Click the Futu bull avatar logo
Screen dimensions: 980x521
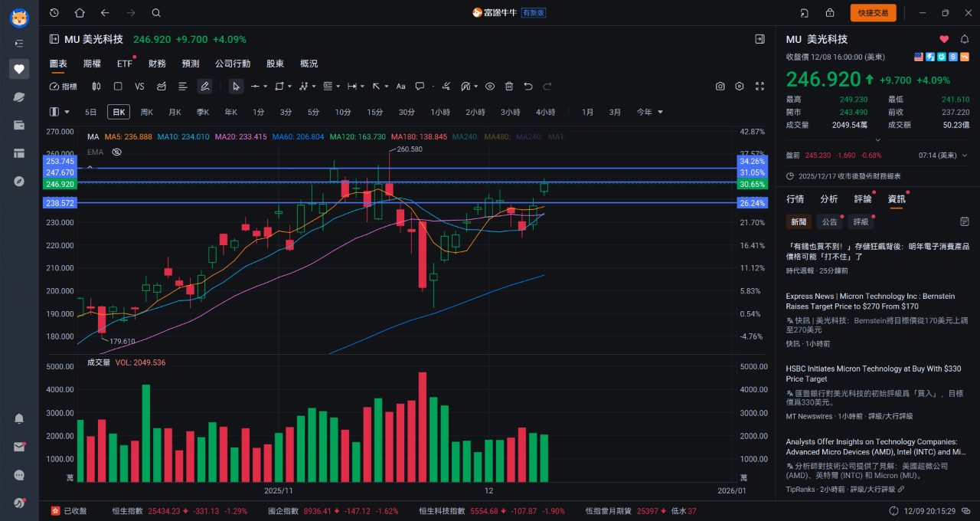tap(19, 18)
